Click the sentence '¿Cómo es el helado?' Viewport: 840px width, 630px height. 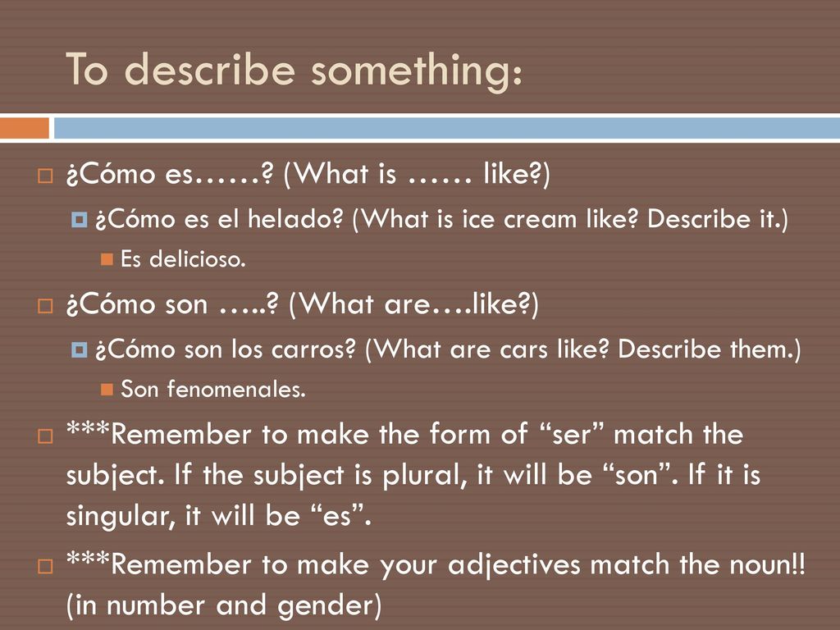[x=219, y=219]
